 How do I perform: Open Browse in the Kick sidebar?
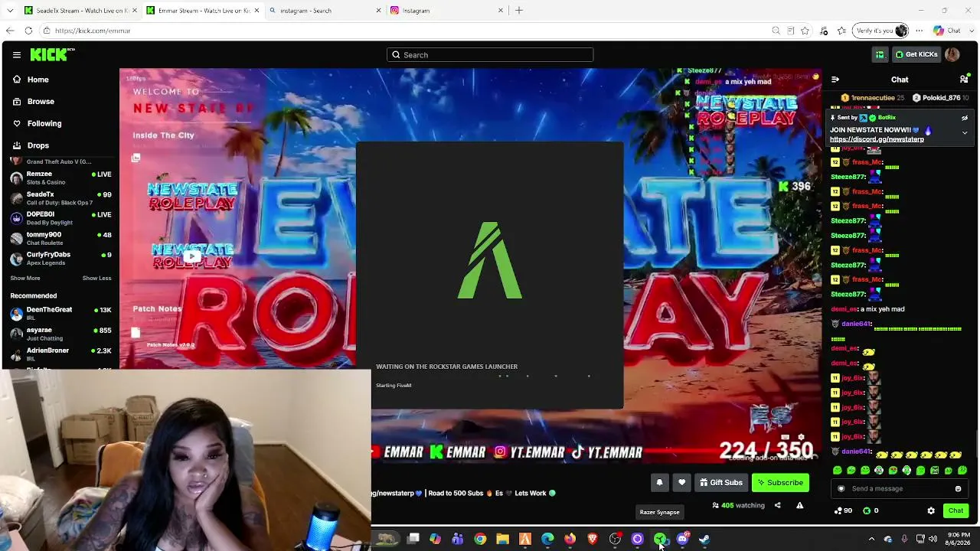60,102
